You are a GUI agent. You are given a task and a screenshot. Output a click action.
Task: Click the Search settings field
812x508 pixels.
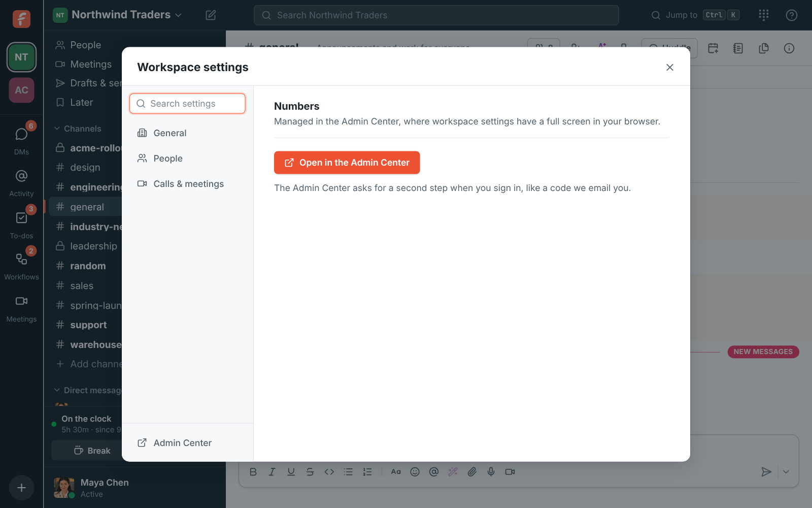(x=188, y=104)
